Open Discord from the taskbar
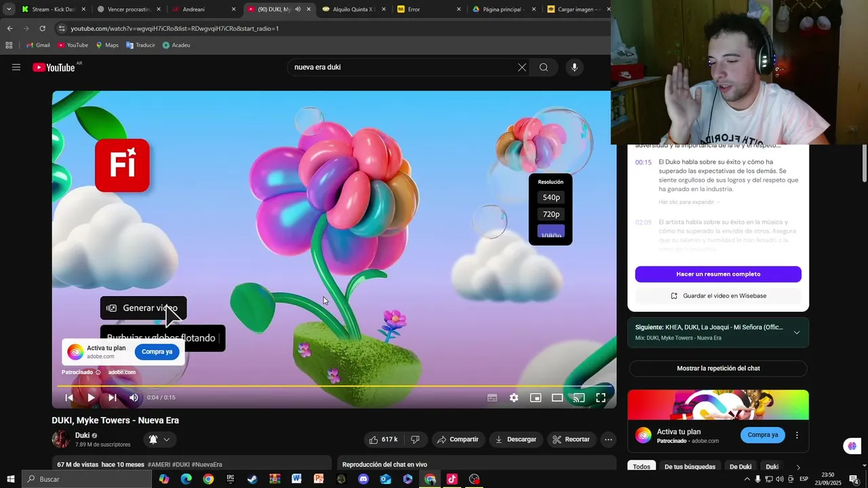 pos(363,479)
